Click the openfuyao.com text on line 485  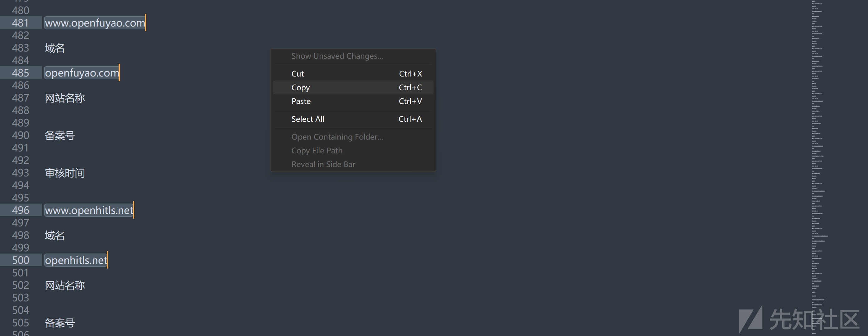tap(82, 73)
